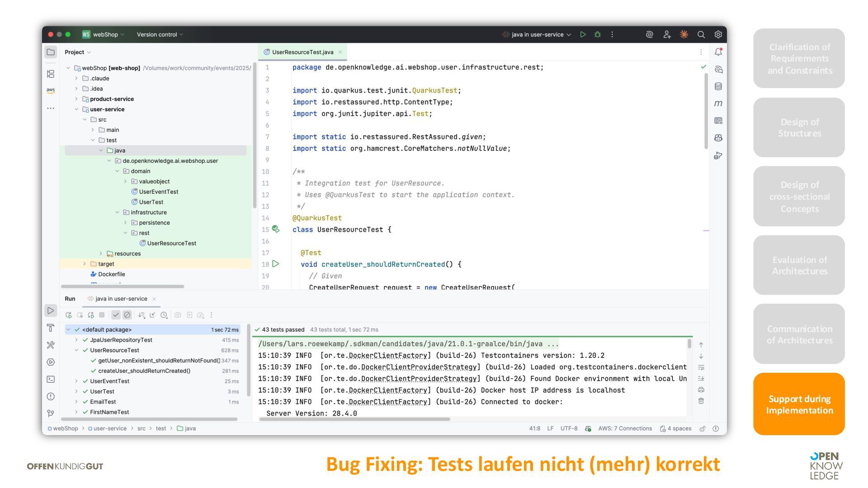
Task: Click the Search Everywhere magnifier icon
Action: point(701,34)
